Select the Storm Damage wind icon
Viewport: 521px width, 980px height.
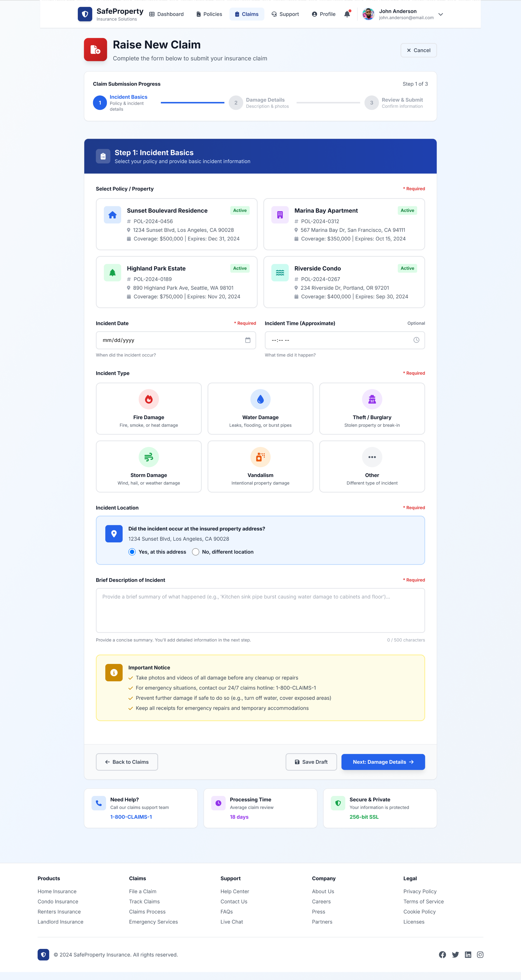pos(149,457)
